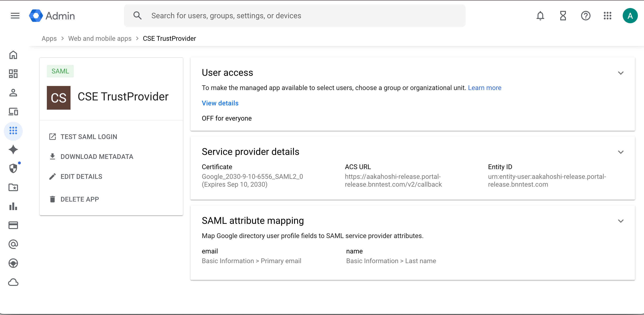Screen dimensions: 644x315
Task: Go to Home in the sidebar
Action: [x=13, y=55]
